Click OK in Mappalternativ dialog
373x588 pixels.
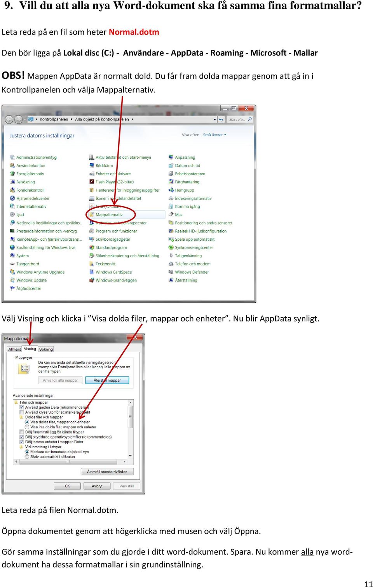tap(67, 486)
